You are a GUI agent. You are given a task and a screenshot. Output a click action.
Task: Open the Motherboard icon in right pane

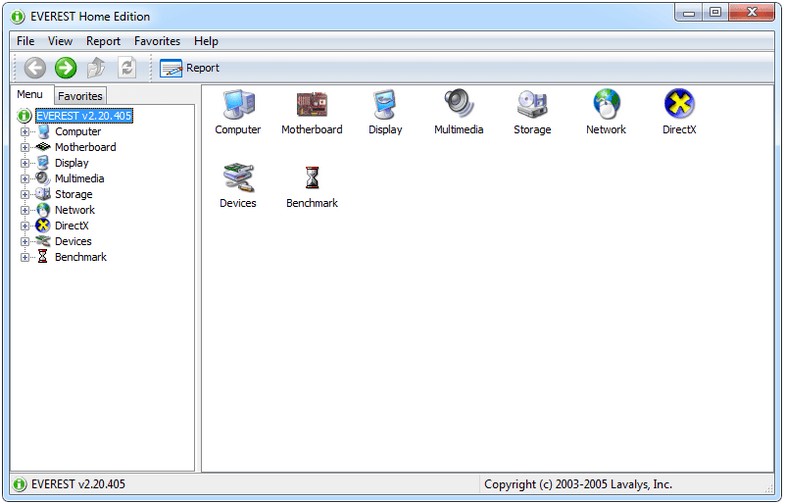click(312, 104)
